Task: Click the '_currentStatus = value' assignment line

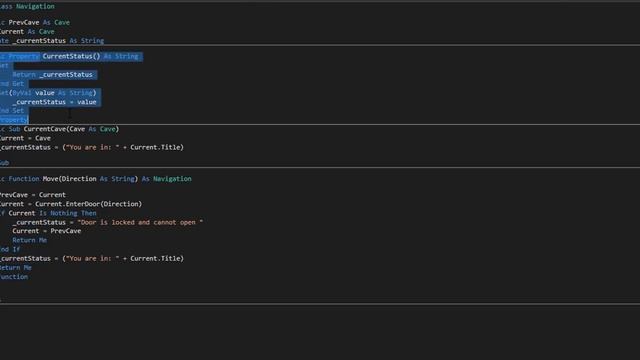Action: coord(54,102)
